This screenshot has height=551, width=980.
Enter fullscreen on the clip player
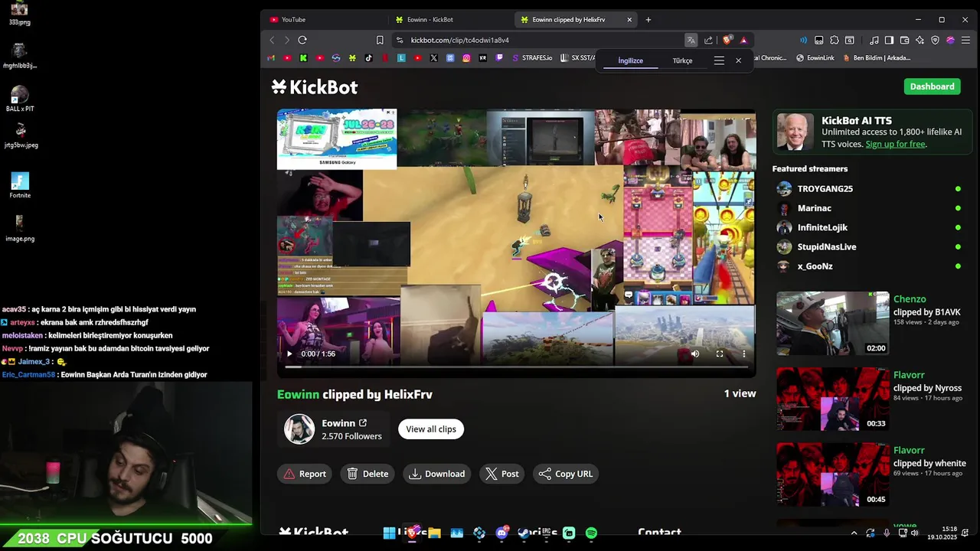coord(720,354)
